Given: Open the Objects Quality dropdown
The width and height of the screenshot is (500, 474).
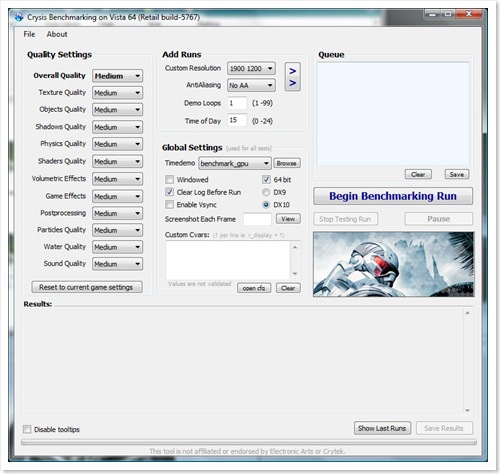Looking at the screenshot, I should pyautogui.click(x=117, y=110).
